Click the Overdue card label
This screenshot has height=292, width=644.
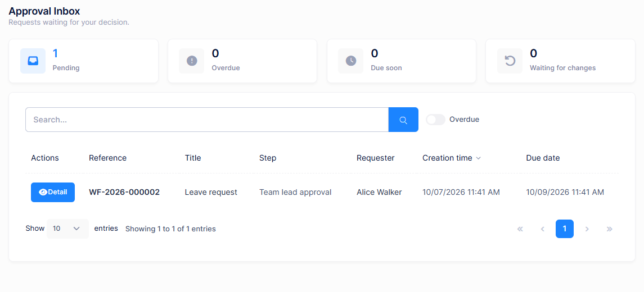[226, 68]
